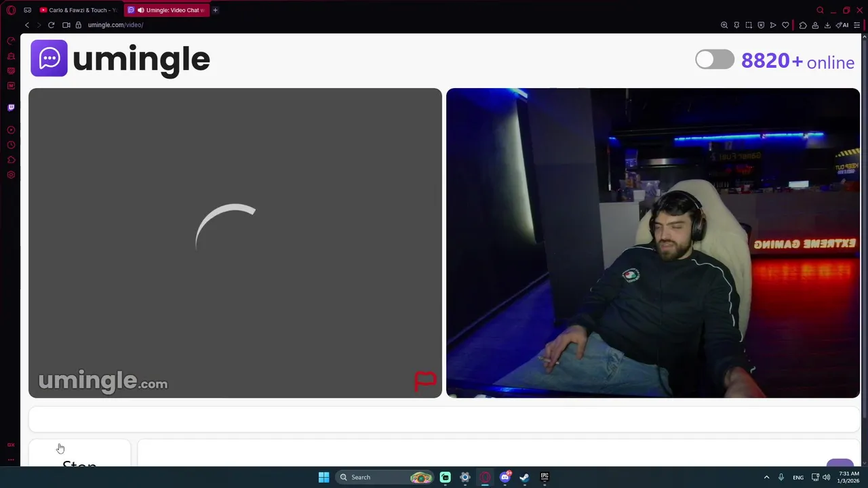
Task: Take a snapshot of the page
Action: click(x=749, y=25)
